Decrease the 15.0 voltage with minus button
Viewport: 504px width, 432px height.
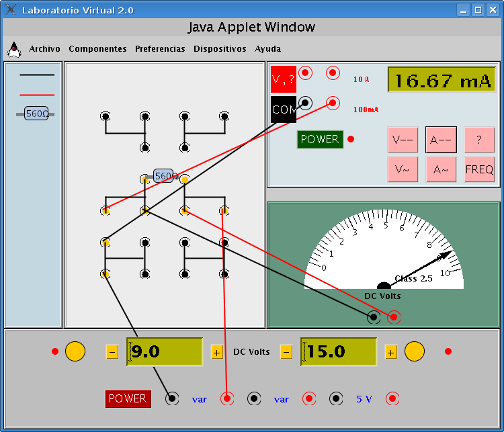pos(286,351)
